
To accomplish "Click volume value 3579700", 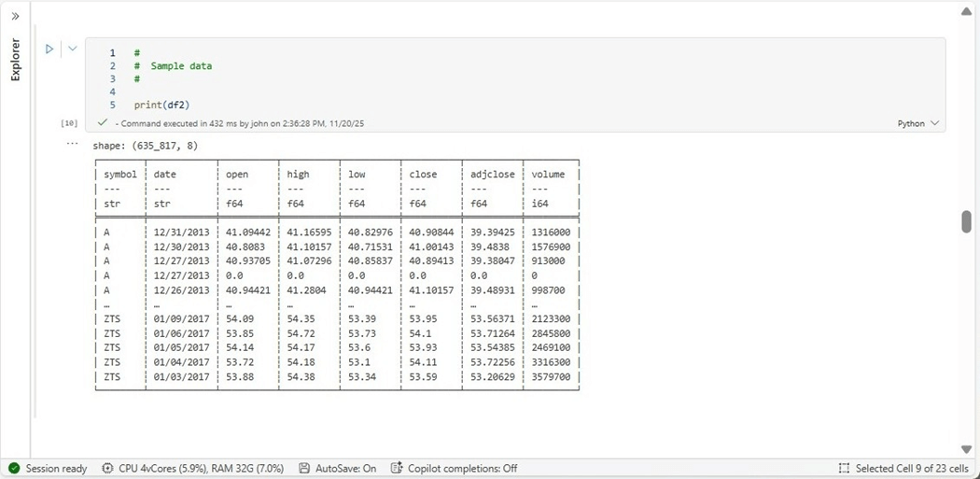I will (553, 377).
